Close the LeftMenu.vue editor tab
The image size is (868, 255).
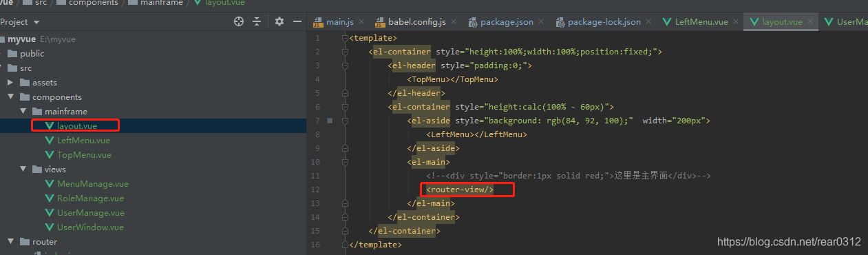tap(735, 22)
